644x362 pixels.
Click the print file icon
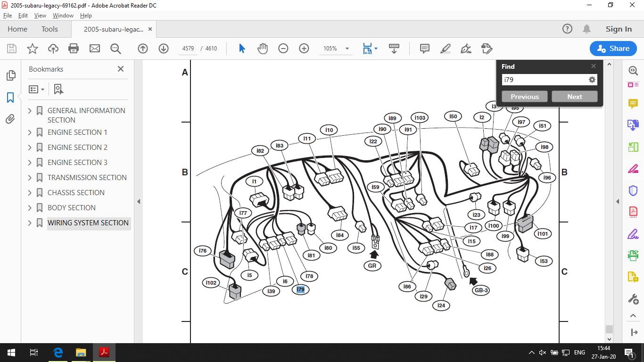(74, 49)
